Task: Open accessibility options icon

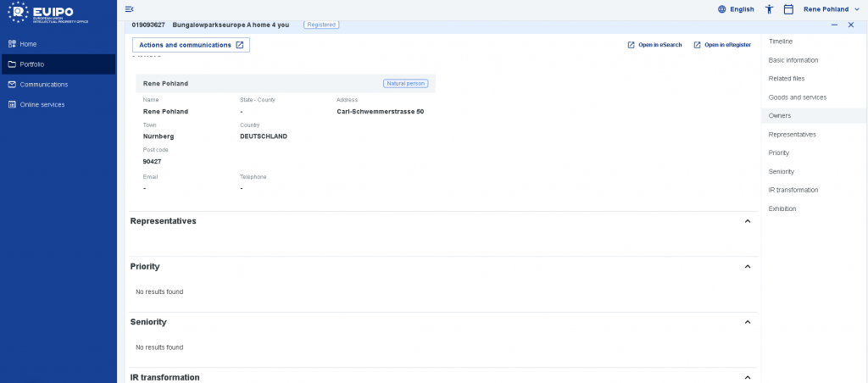Action: pos(769,9)
